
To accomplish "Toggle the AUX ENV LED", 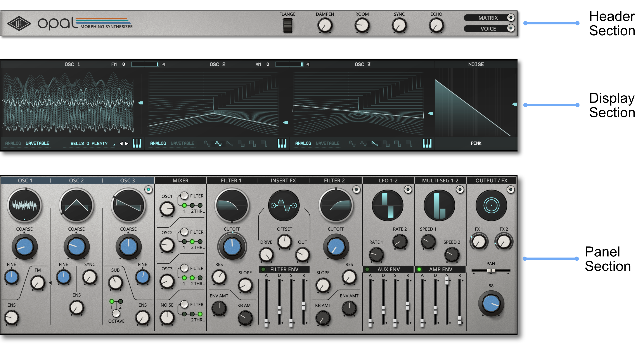I will 367,269.
